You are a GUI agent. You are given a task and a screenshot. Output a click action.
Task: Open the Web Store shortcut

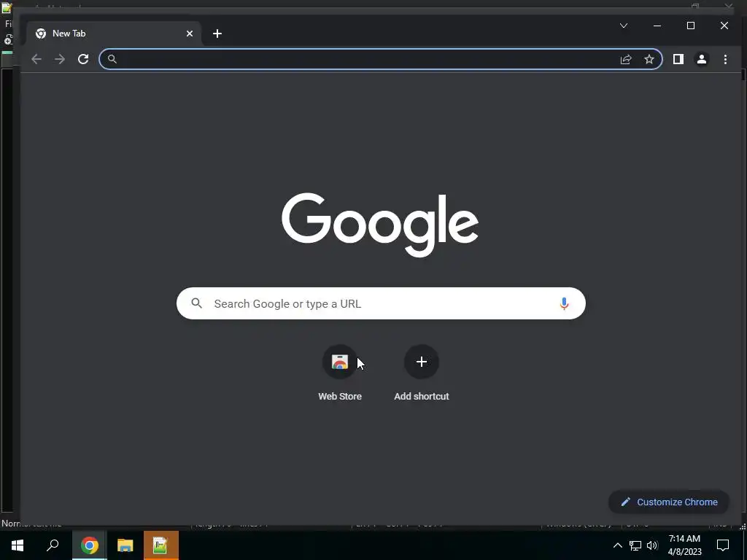click(x=340, y=374)
